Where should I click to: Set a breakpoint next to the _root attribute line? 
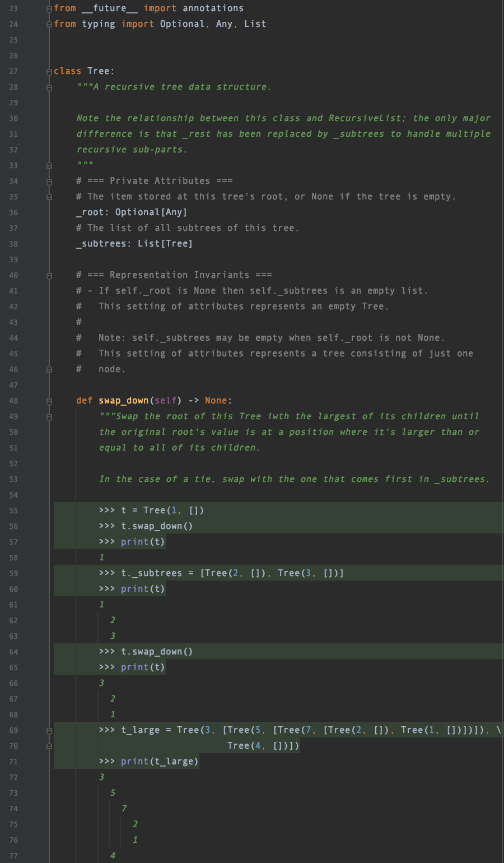34,212
